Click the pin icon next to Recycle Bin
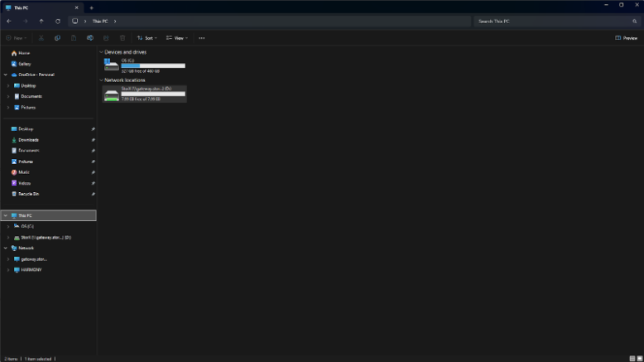Image resolution: width=644 pixels, height=362 pixels. tap(94, 194)
